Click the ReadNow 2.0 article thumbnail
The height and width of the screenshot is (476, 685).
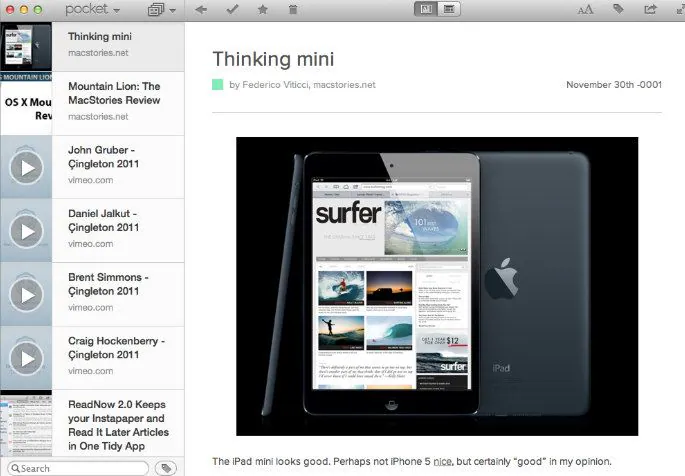pyautogui.click(x=26, y=424)
